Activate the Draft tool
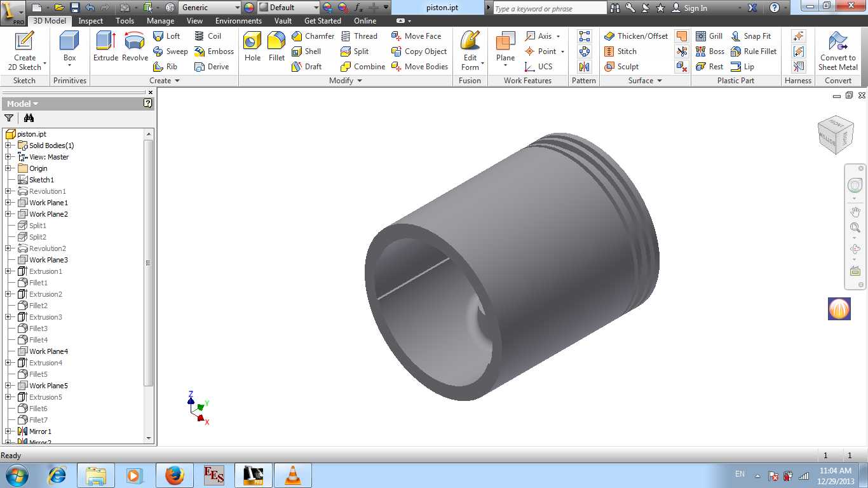Viewport: 868px width, 488px height. [x=307, y=67]
